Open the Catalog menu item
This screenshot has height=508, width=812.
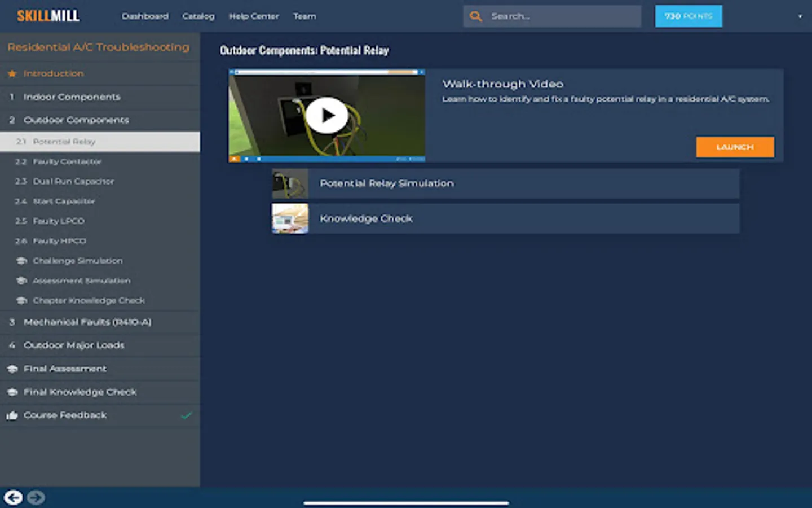[198, 16]
